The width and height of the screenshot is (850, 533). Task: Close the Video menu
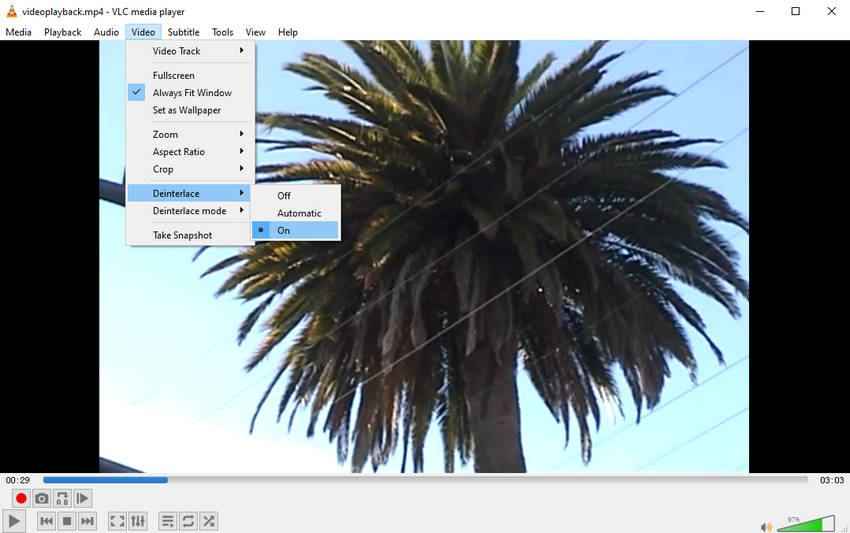143,32
